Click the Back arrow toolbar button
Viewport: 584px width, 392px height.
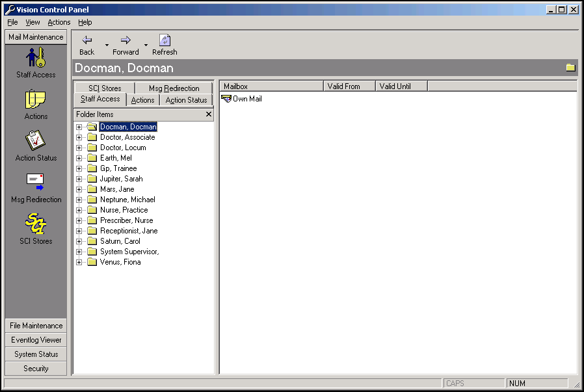[x=86, y=45]
